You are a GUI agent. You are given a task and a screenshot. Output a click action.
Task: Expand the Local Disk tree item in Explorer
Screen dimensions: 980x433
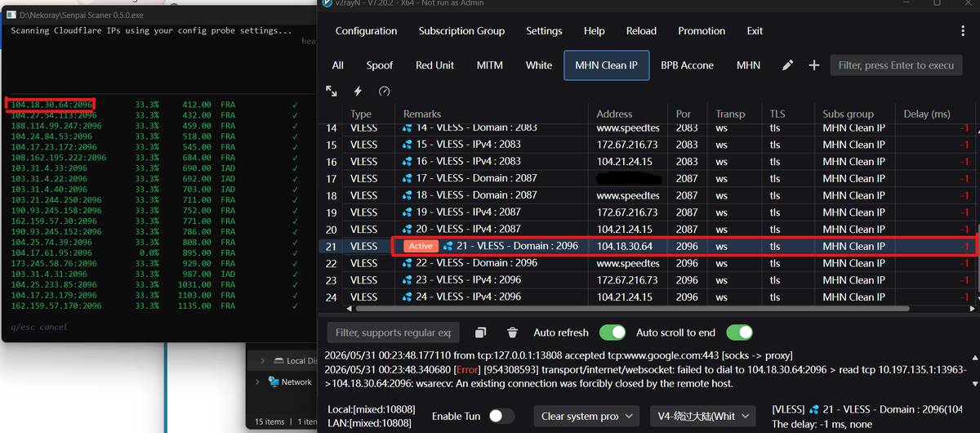click(262, 360)
